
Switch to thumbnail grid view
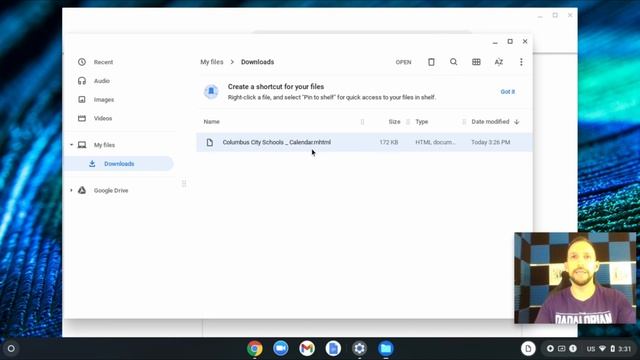click(476, 62)
